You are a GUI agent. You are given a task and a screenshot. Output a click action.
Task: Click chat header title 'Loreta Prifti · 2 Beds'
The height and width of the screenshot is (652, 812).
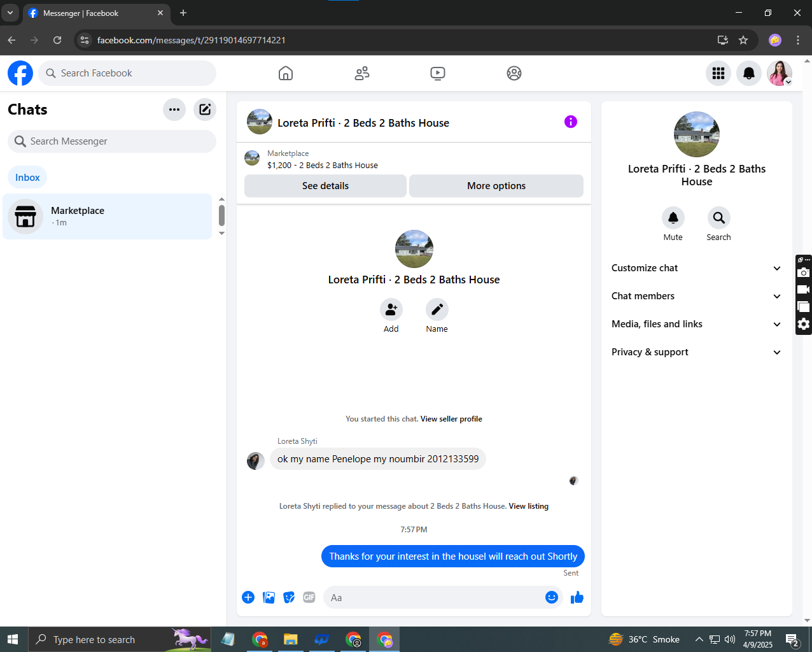tap(363, 123)
